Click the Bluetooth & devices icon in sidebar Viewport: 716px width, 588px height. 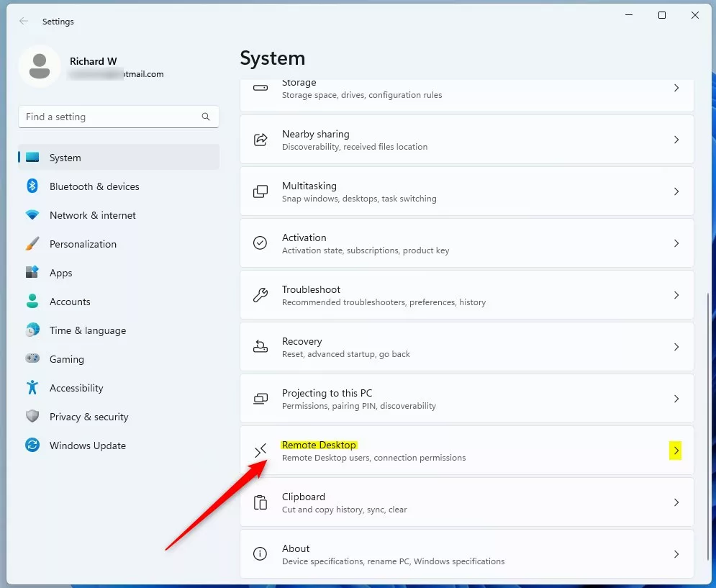coord(32,186)
